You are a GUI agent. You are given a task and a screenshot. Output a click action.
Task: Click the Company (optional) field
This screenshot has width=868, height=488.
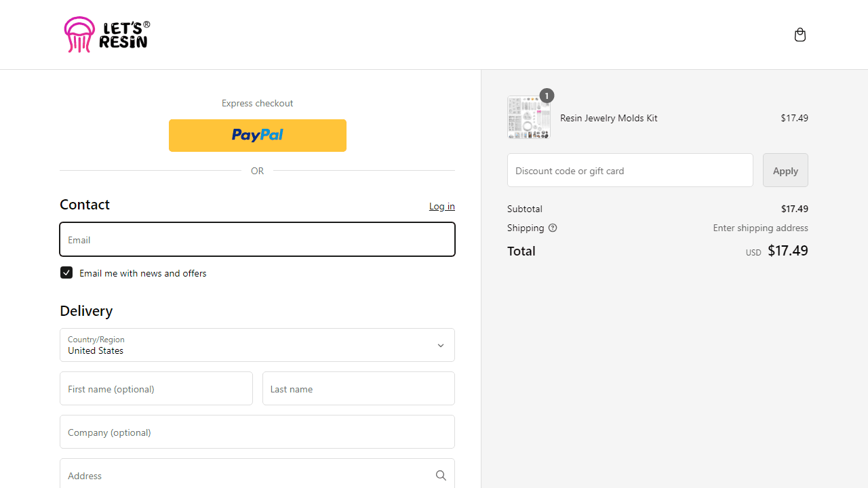257,432
